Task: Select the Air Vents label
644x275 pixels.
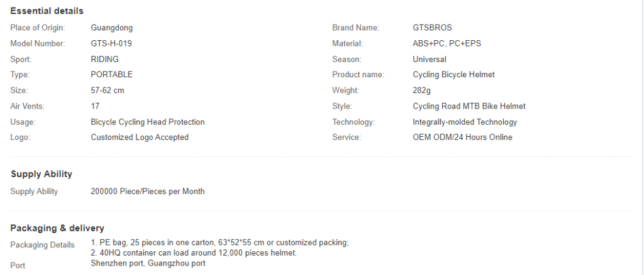Action: tap(28, 106)
